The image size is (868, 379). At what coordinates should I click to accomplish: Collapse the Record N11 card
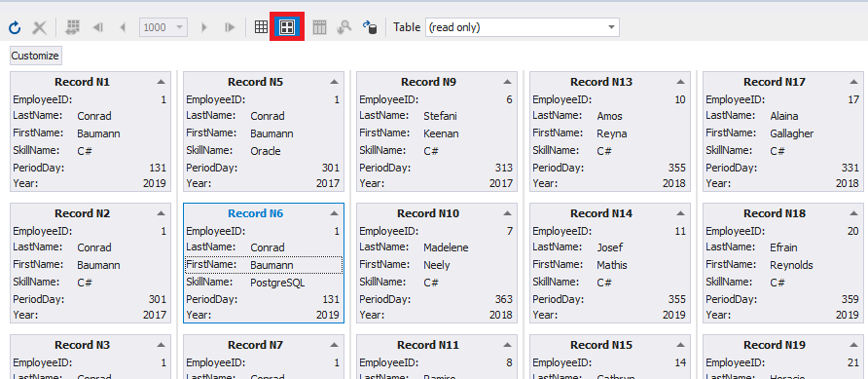[508, 345]
